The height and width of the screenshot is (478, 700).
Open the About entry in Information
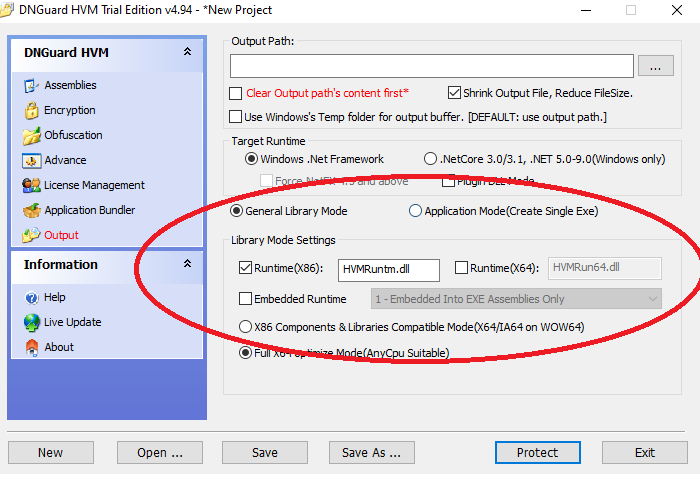click(58, 348)
